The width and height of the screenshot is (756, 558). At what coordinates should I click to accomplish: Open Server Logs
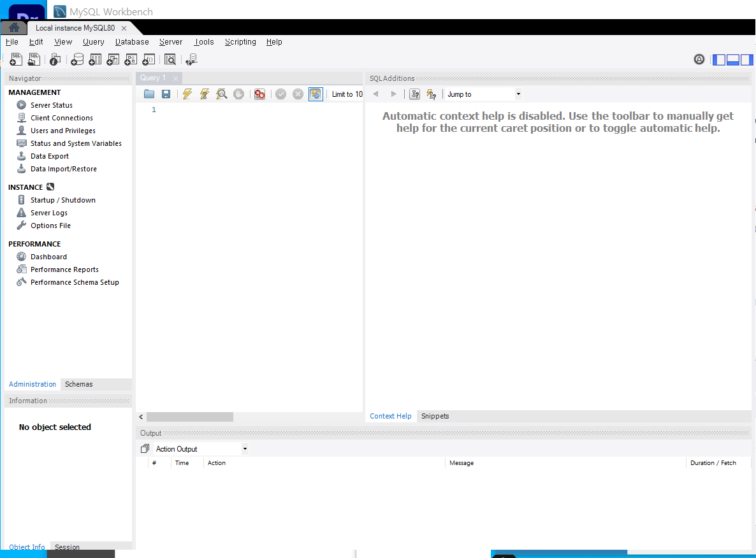tap(48, 213)
